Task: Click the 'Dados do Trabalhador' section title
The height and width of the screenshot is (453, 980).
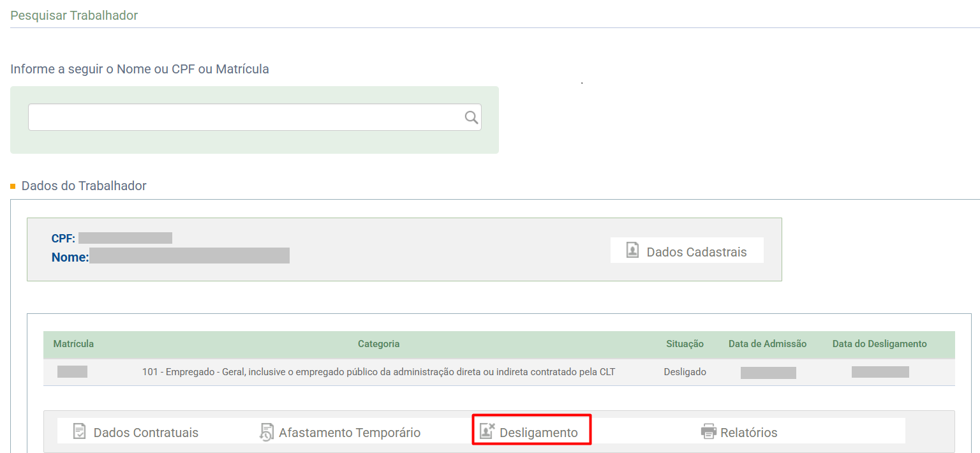Action: 84,186
